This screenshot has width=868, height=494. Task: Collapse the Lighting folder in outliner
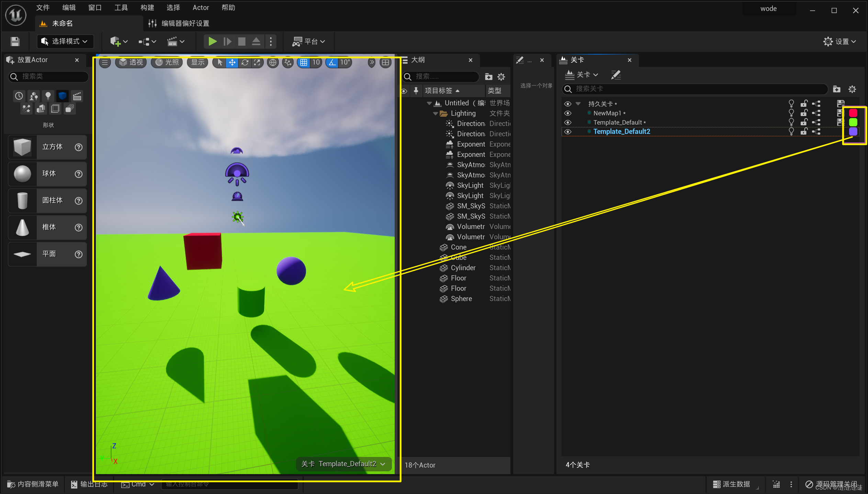(x=436, y=113)
